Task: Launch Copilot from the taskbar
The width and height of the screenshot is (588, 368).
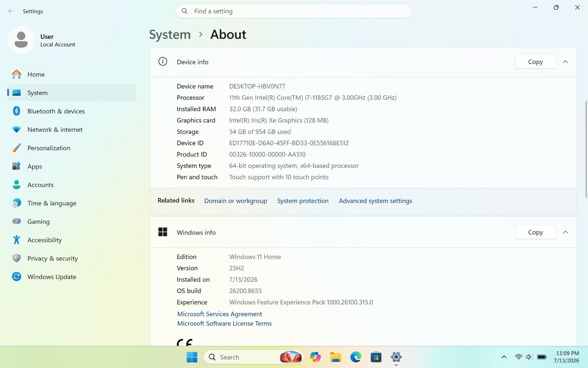Action: tap(315, 357)
